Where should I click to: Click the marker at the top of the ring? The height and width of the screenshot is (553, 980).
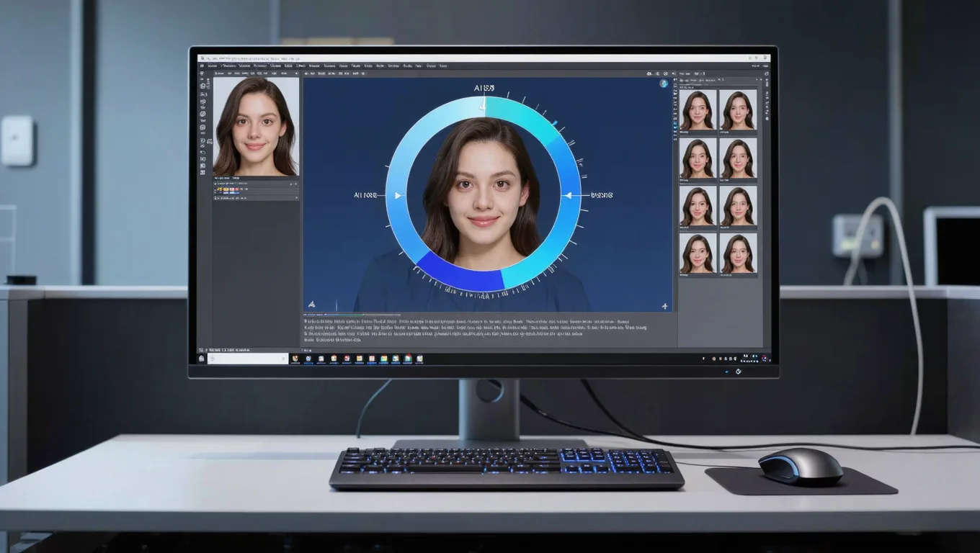coord(484,105)
